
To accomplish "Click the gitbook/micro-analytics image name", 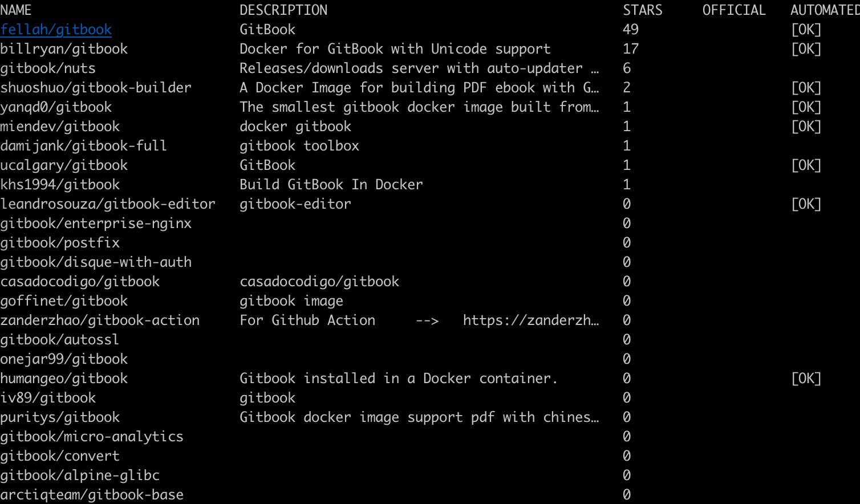I will click(x=92, y=437).
